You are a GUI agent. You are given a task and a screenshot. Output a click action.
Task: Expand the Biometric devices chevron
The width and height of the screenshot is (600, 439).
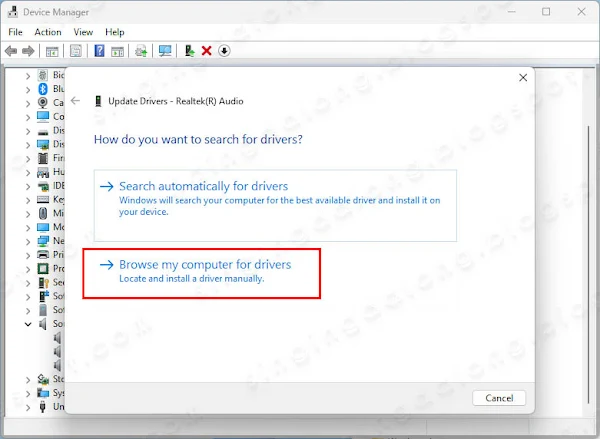tap(28, 76)
